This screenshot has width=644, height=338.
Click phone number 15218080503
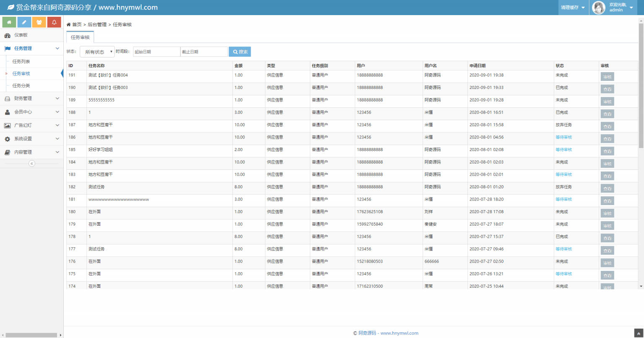370,262
